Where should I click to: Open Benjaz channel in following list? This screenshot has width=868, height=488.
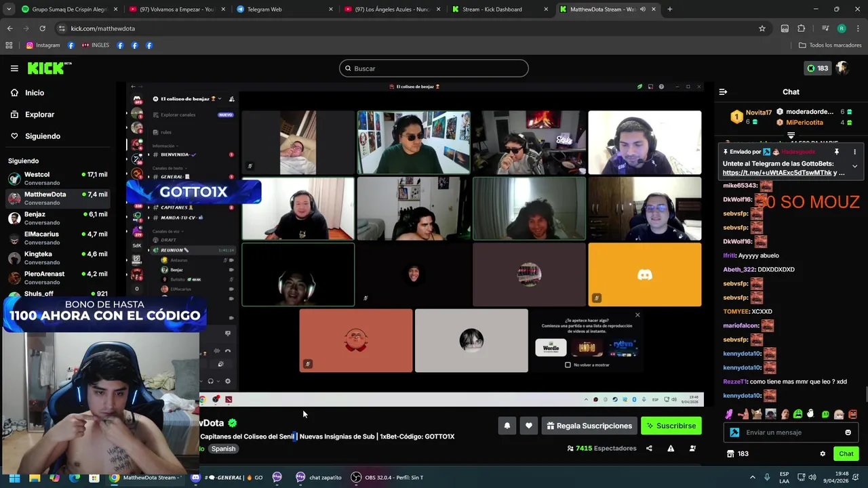point(58,218)
